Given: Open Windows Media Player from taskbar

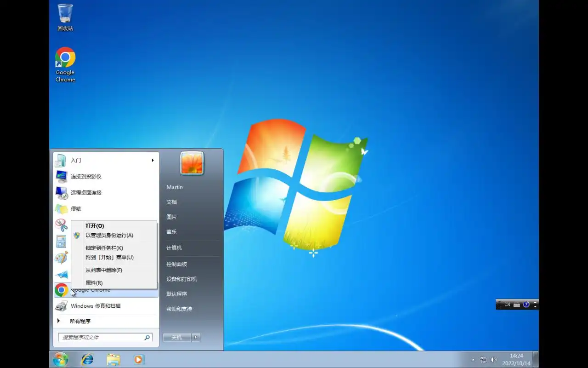Looking at the screenshot, I should pyautogui.click(x=139, y=359).
